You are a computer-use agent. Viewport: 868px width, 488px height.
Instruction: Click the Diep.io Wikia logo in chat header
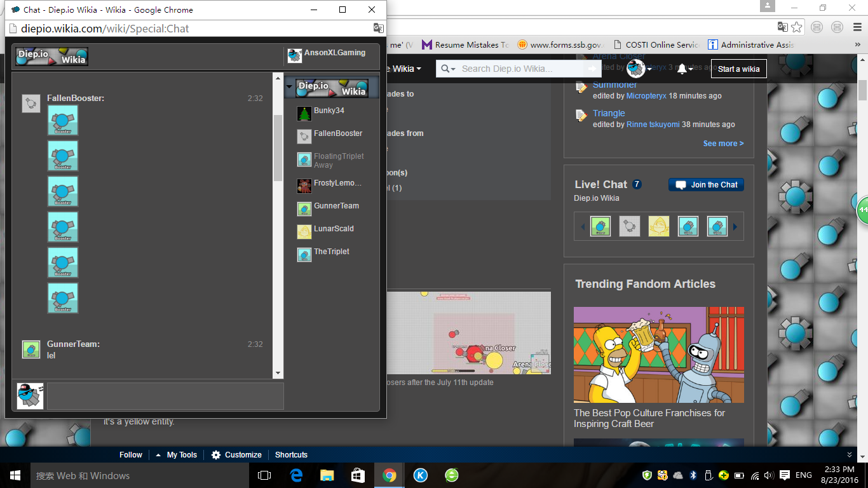click(52, 57)
